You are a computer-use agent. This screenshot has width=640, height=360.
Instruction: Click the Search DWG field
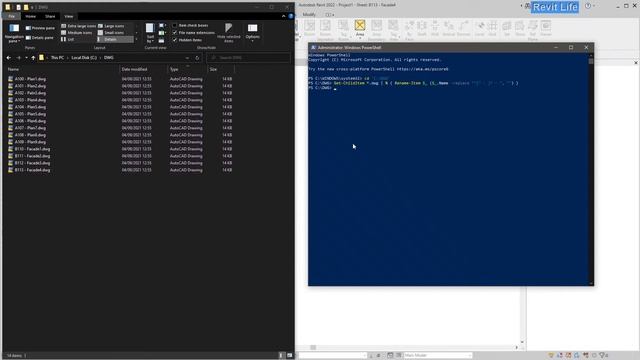click(x=249, y=58)
